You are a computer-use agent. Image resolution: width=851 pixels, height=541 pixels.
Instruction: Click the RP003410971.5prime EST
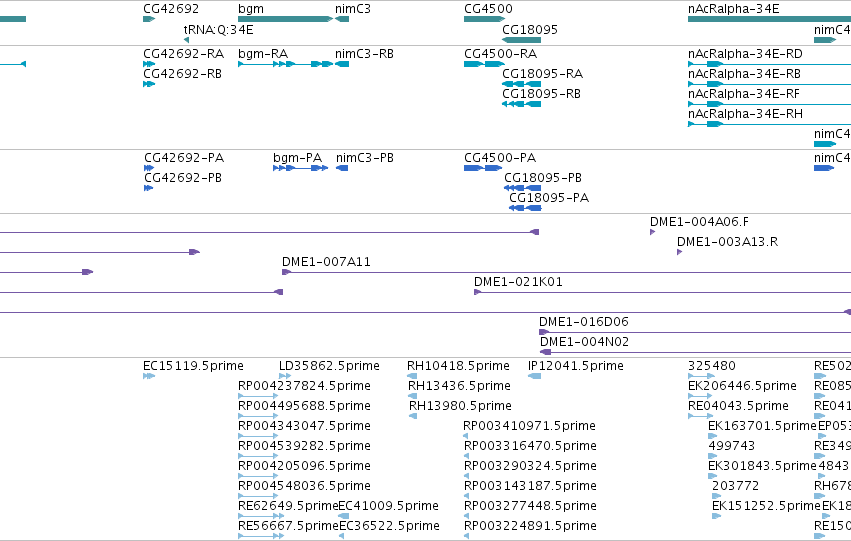(x=466, y=436)
